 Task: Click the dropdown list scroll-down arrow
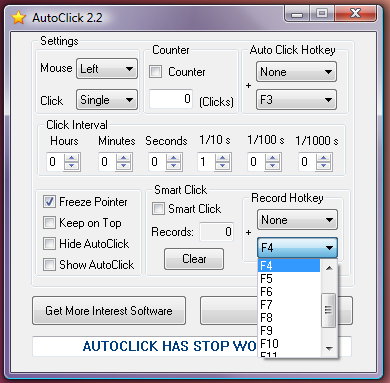329,349
